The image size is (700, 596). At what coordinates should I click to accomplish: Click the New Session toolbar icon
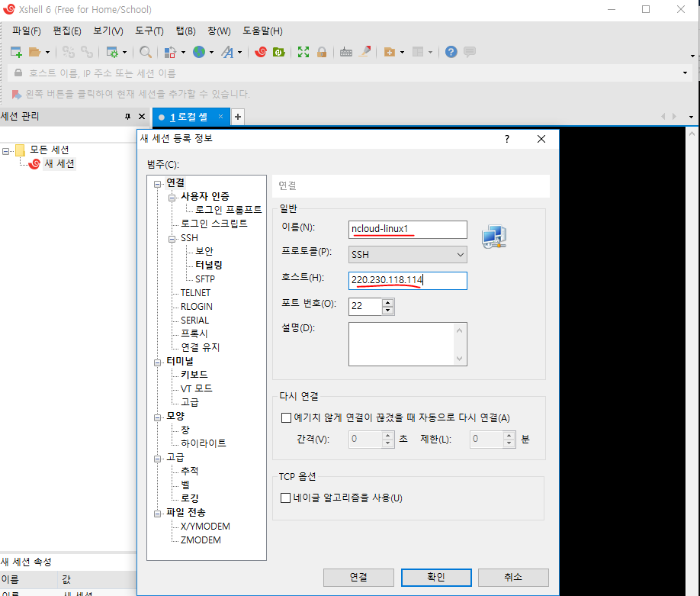tap(16, 52)
